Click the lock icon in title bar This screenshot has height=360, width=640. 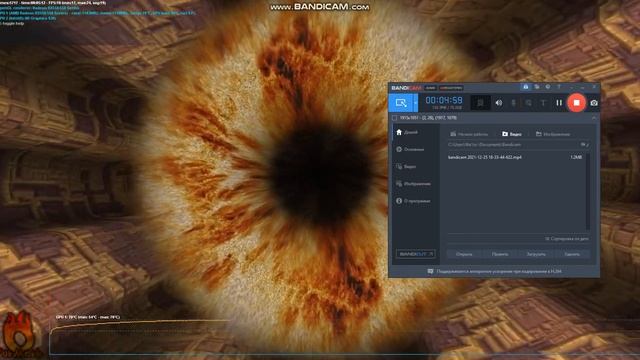[x=526, y=87]
